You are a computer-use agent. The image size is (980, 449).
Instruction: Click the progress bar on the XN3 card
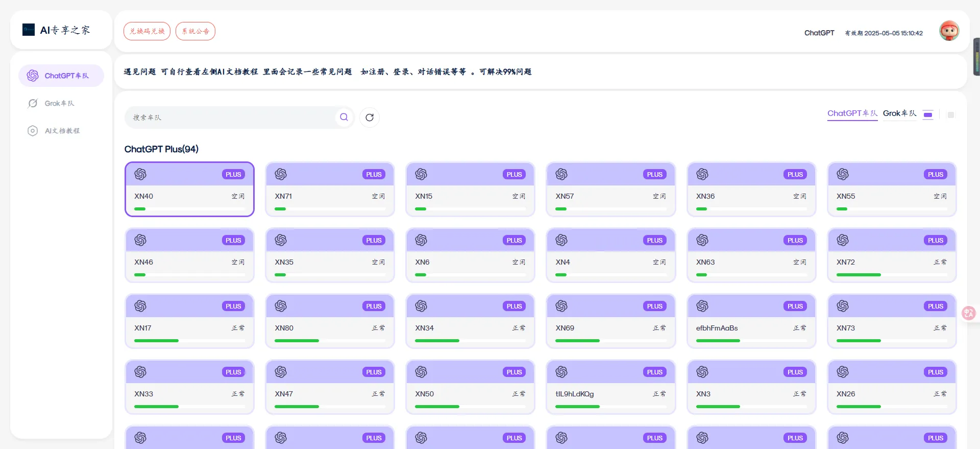point(751,407)
